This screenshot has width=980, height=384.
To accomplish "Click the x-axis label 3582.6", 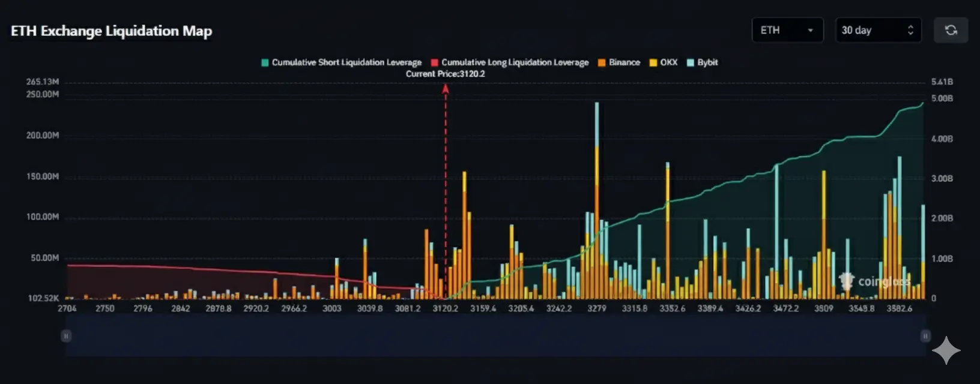I will pyautogui.click(x=899, y=308).
